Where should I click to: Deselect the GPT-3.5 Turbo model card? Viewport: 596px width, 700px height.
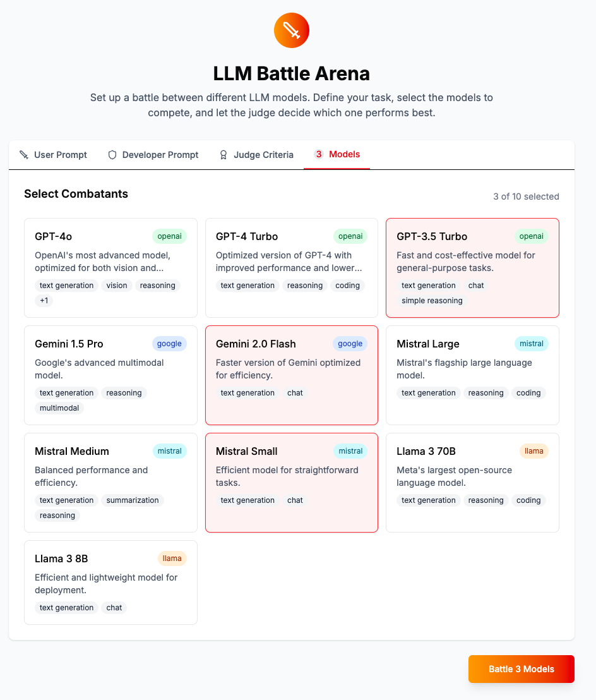[472, 267]
